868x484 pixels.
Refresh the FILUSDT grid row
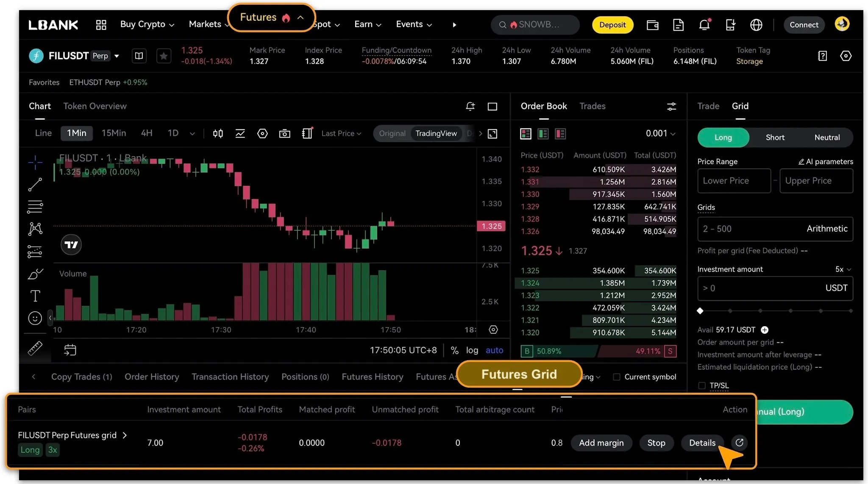[x=739, y=442]
